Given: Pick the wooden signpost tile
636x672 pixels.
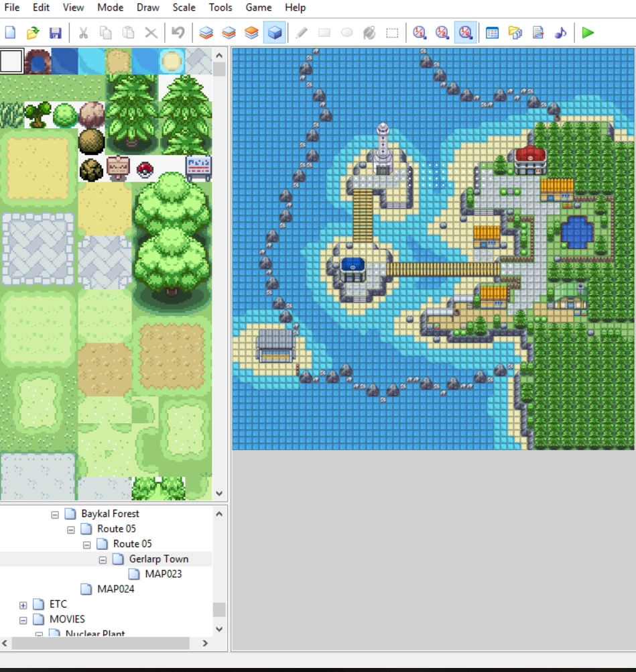Looking at the screenshot, I should coord(118,169).
